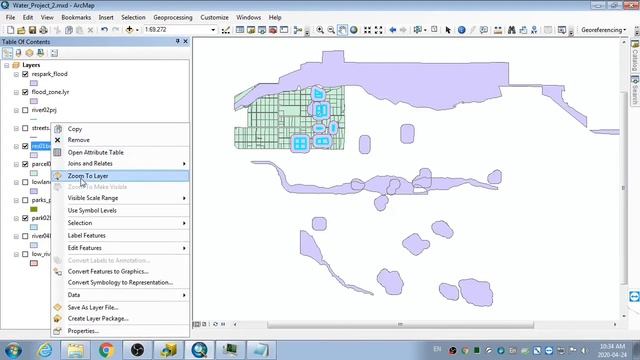
Task: List By Drawing Order in contents
Action: [7, 53]
